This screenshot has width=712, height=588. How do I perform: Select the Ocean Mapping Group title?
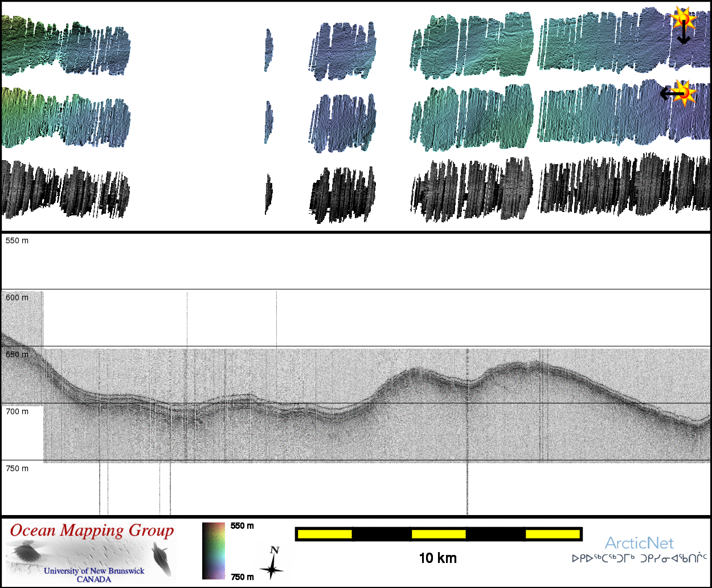[x=92, y=530]
